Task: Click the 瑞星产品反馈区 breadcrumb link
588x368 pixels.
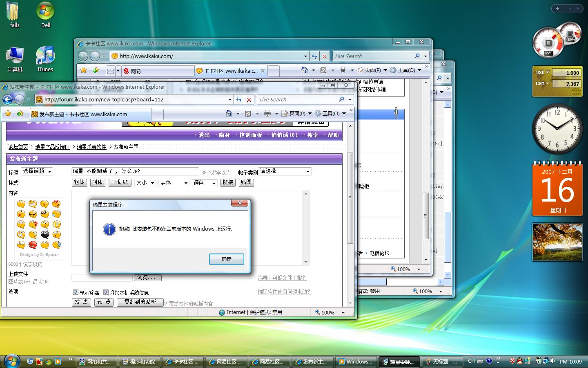Action: (x=52, y=147)
